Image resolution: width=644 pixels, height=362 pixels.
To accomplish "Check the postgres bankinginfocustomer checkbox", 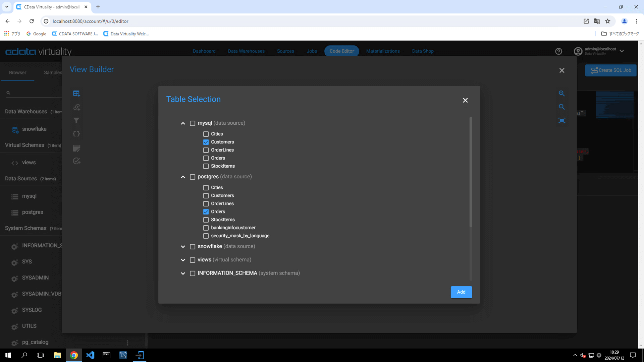I will click(x=206, y=228).
